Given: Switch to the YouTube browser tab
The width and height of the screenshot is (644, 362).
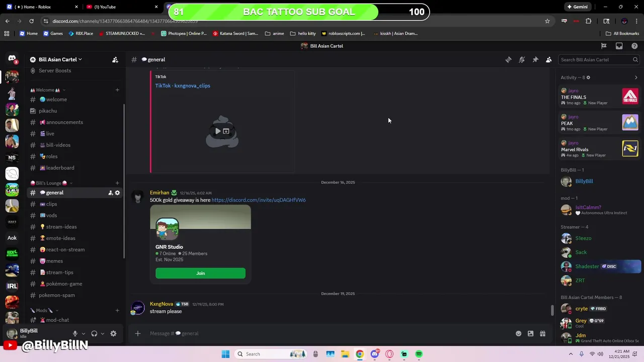Looking at the screenshot, I should pos(122,7).
